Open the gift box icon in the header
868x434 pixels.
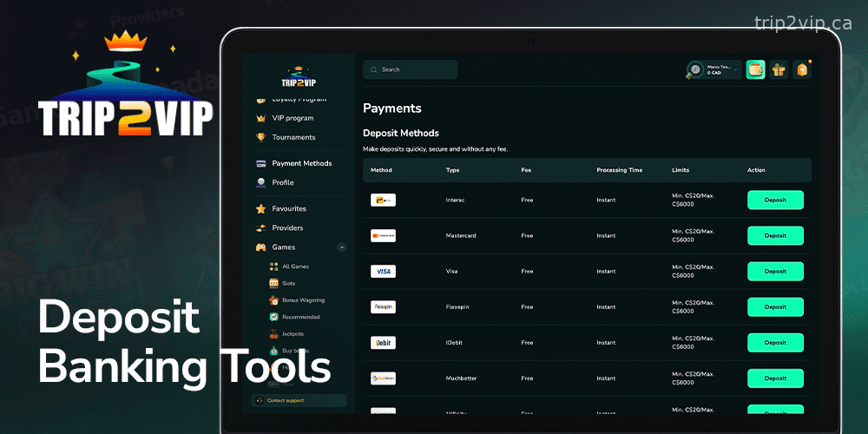tap(779, 69)
